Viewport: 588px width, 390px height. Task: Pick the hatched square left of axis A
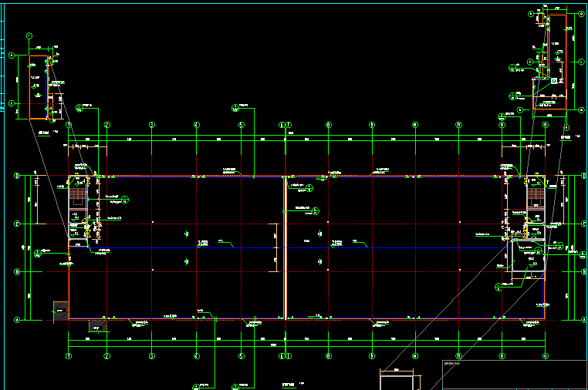pos(59,311)
